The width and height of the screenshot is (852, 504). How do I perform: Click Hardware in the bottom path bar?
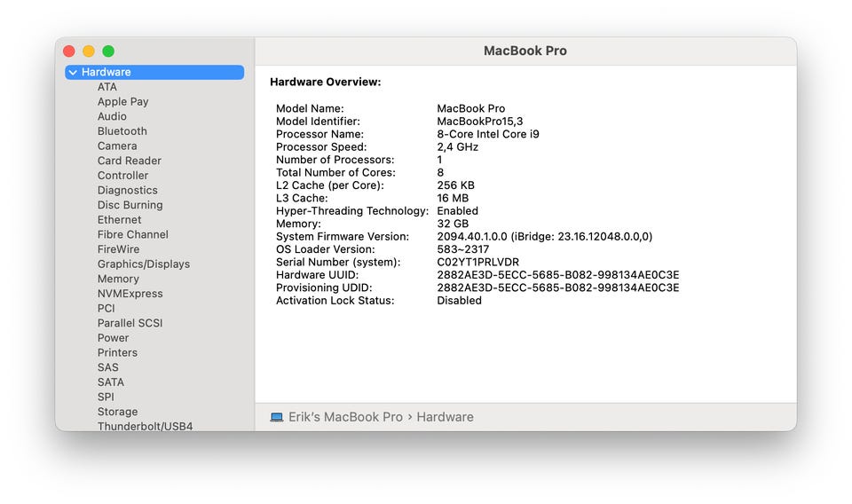[445, 417]
